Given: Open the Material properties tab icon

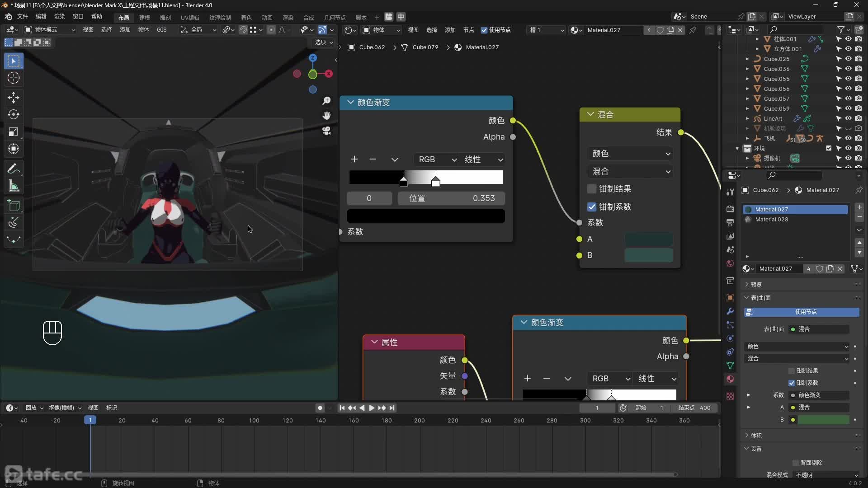Looking at the screenshot, I should coord(730,379).
